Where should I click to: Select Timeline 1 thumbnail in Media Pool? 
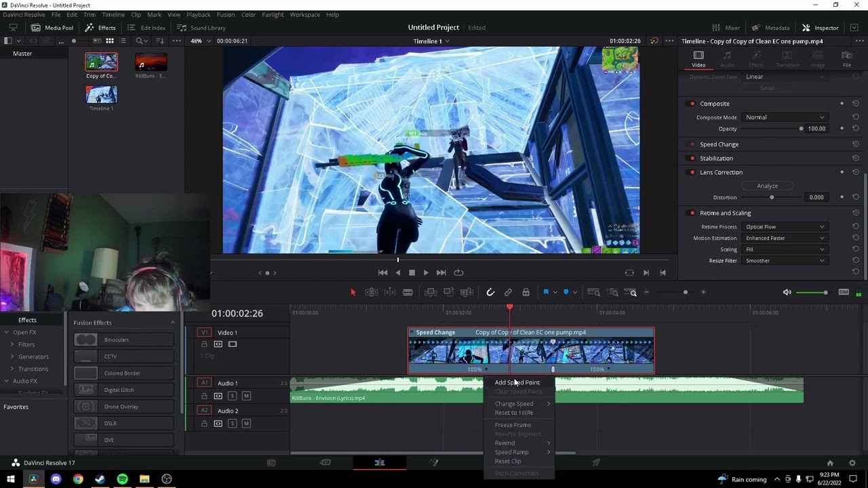(x=101, y=94)
